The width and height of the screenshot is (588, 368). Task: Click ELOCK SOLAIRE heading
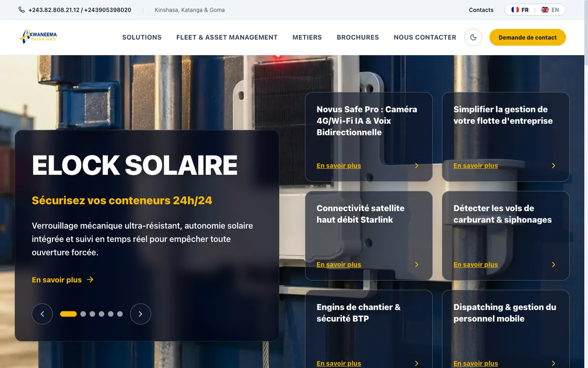pyautogui.click(x=135, y=165)
